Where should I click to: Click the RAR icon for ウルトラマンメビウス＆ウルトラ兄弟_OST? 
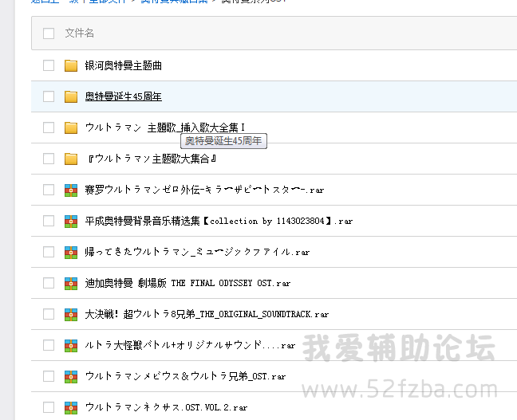click(x=71, y=376)
